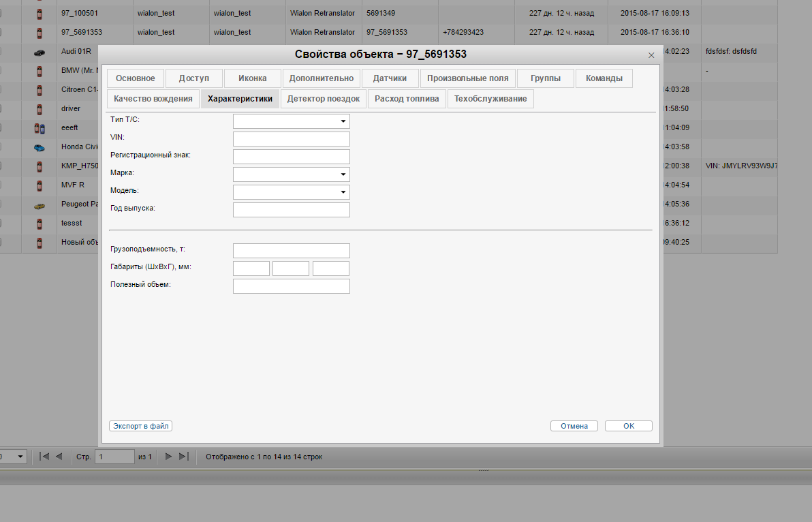812x522 pixels.
Task: Open the Марка dropdown list
Action: (x=343, y=174)
